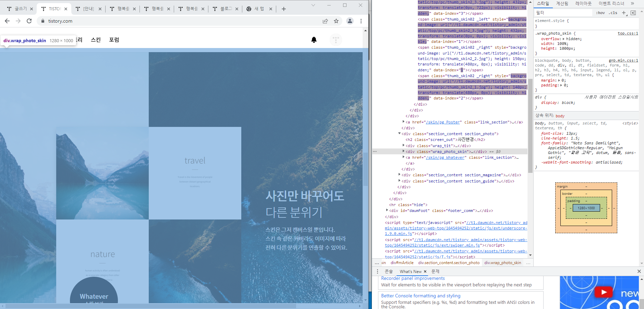
Task: Switch to 스타일 styles tab
Action: 543,3
